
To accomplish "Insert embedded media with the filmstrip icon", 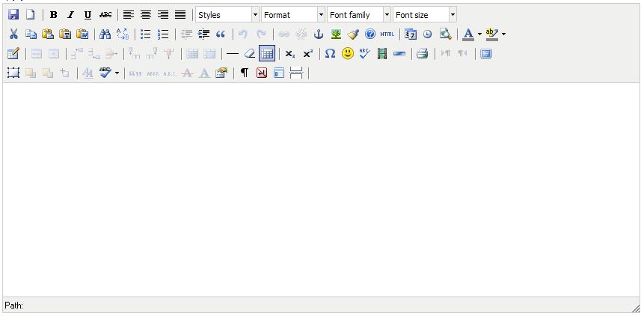I will [x=382, y=53].
